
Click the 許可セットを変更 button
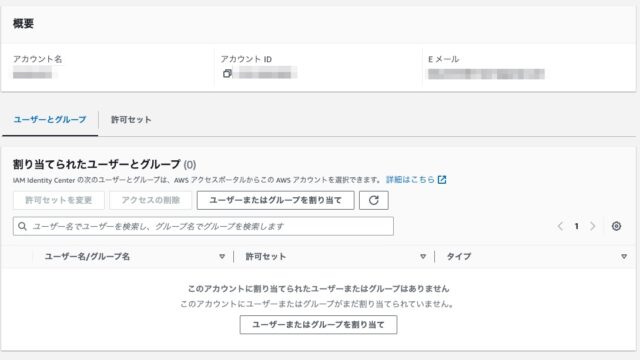coord(59,200)
